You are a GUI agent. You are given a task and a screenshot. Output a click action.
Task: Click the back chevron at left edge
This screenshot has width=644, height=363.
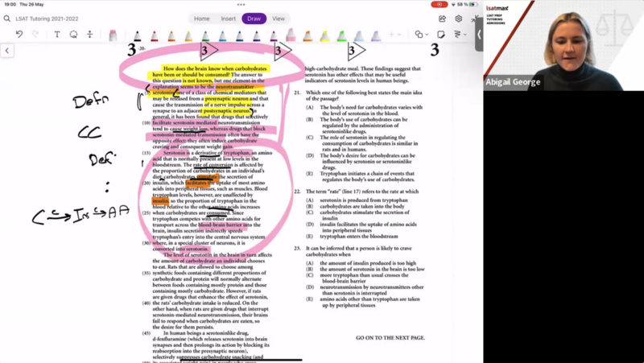click(x=7, y=51)
